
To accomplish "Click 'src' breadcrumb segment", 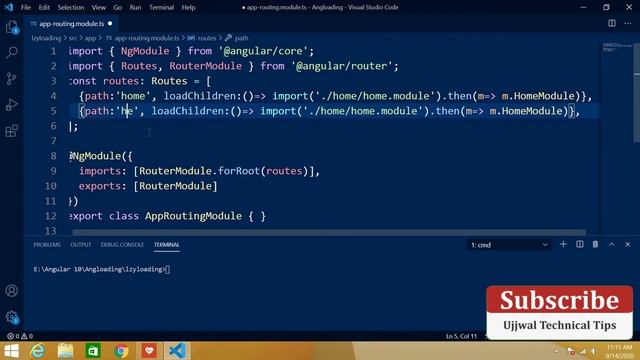I will pos(73,38).
